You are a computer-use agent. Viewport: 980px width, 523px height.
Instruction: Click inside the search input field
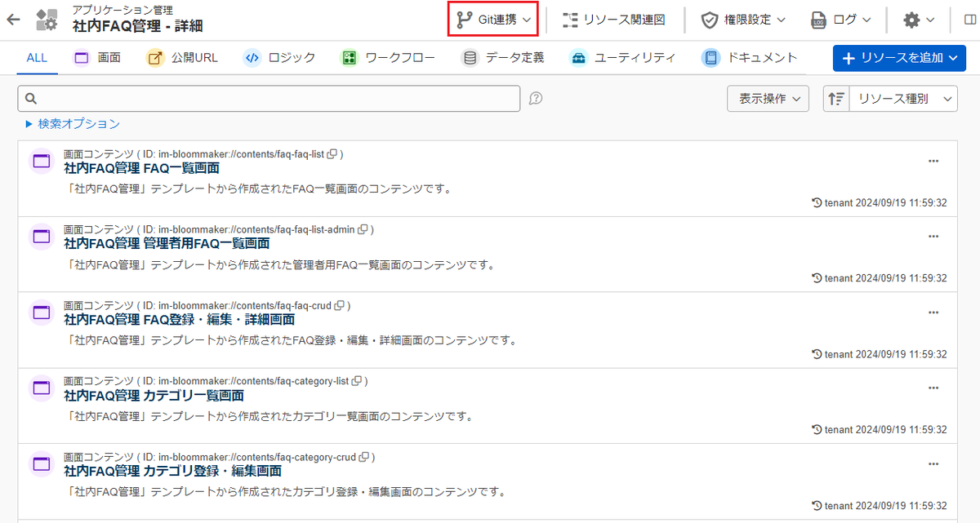(269, 98)
